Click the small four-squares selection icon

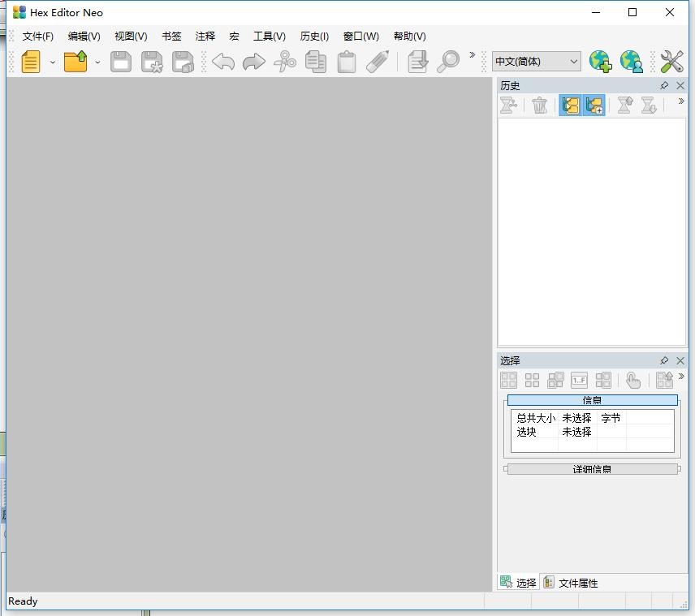pyautogui.click(x=532, y=381)
